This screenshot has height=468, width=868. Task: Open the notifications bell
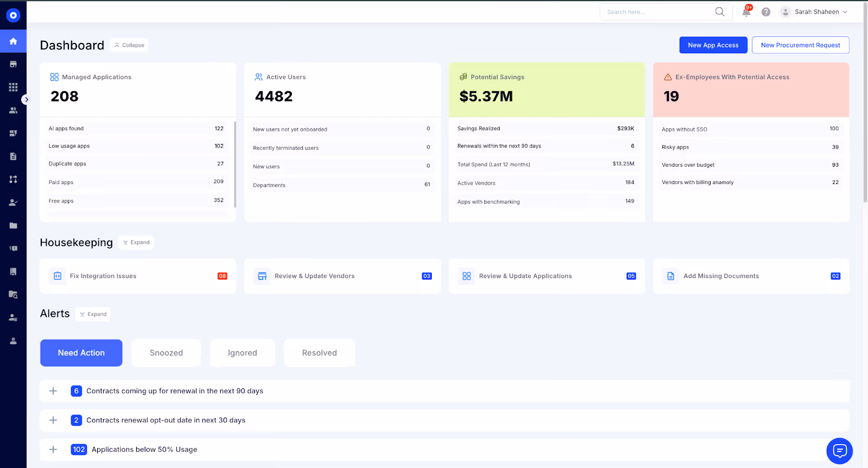tap(746, 12)
